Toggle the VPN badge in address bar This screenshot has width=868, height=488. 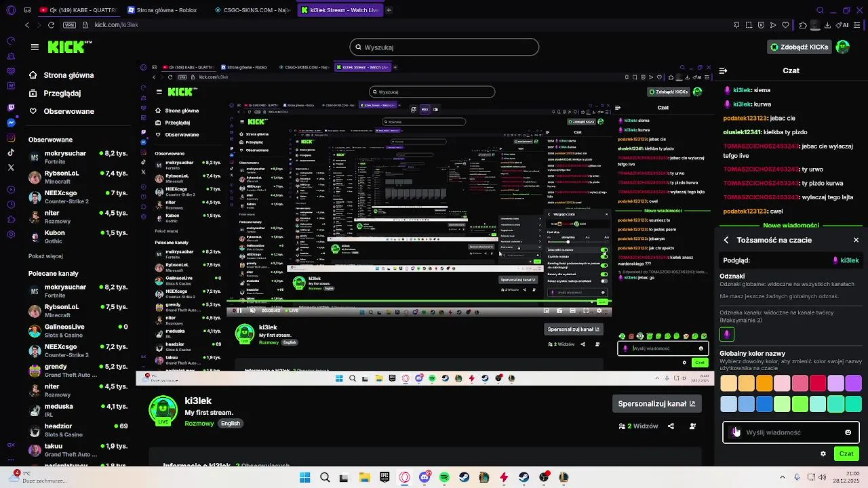coord(69,25)
